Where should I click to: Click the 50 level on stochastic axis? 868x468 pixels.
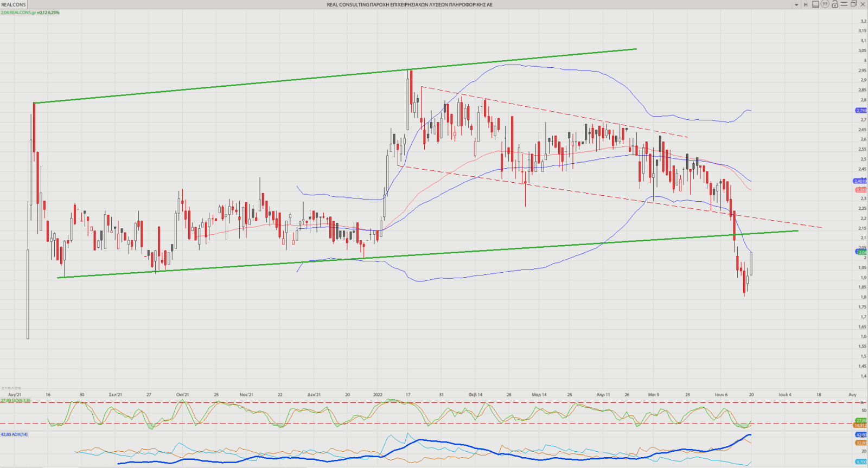(864, 411)
